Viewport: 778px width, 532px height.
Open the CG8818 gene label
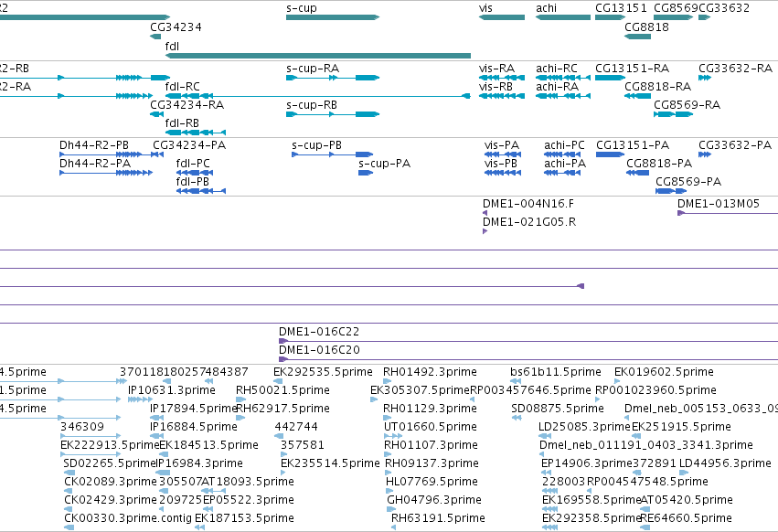pos(646,27)
